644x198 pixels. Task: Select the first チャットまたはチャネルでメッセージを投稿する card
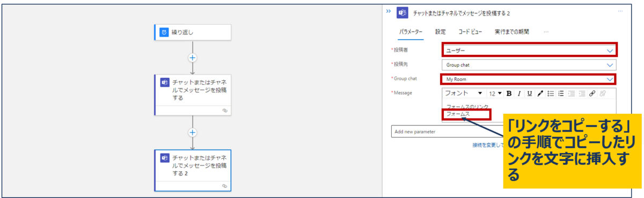click(x=193, y=95)
